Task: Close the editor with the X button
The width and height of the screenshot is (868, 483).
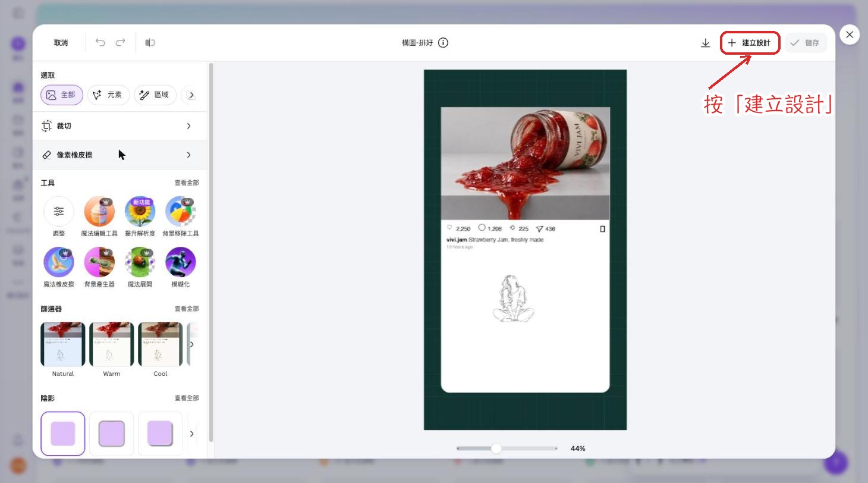Action: click(x=850, y=34)
